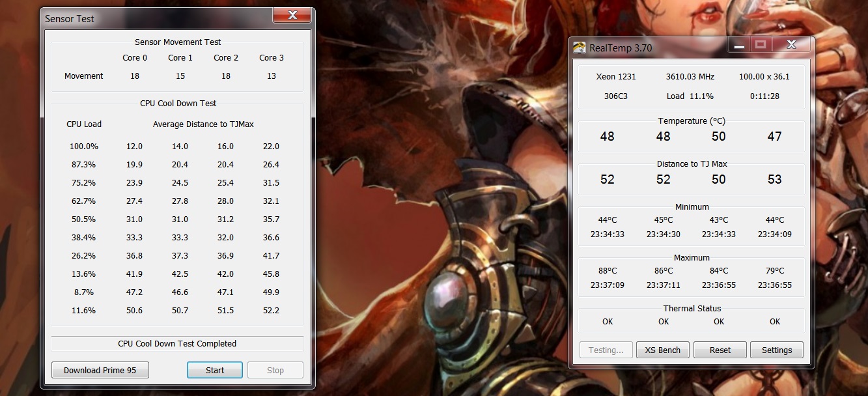This screenshot has width=868, height=396.
Task: Click the 0:11:28 uptime value
Action: tap(764, 96)
